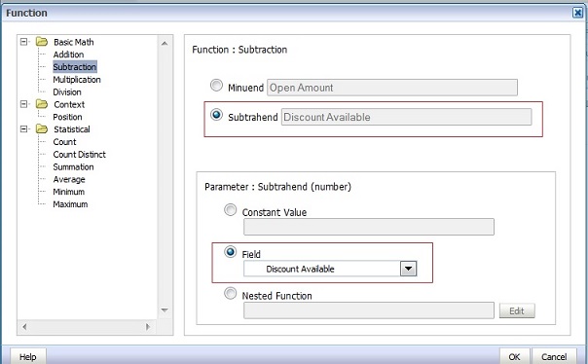Click the Constant Value text box
Image resolution: width=588 pixels, height=364 pixels.
(369, 227)
